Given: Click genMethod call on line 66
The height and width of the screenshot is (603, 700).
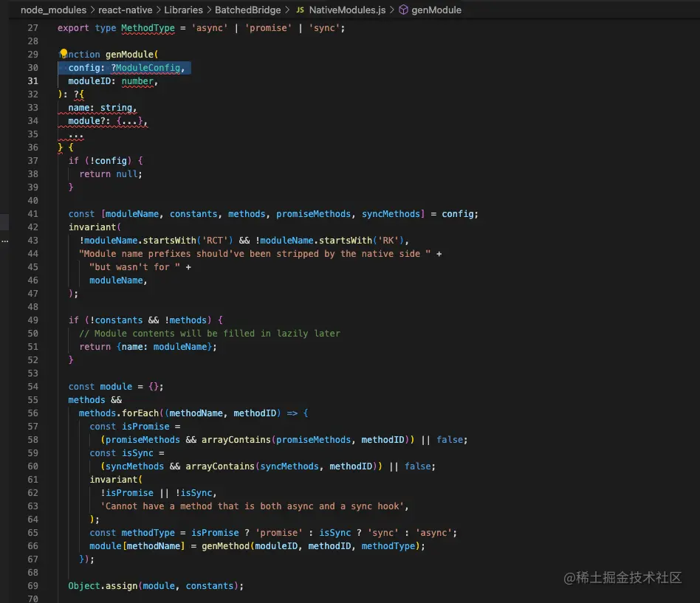Looking at the screenshot, I should click(x=225, y=546).
